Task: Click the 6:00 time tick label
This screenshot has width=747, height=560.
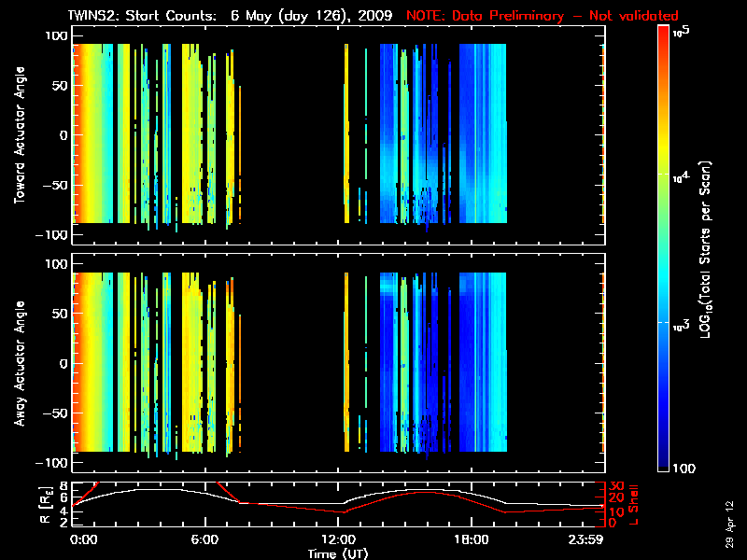Action: pyautogui.click(x=204, y=540)
